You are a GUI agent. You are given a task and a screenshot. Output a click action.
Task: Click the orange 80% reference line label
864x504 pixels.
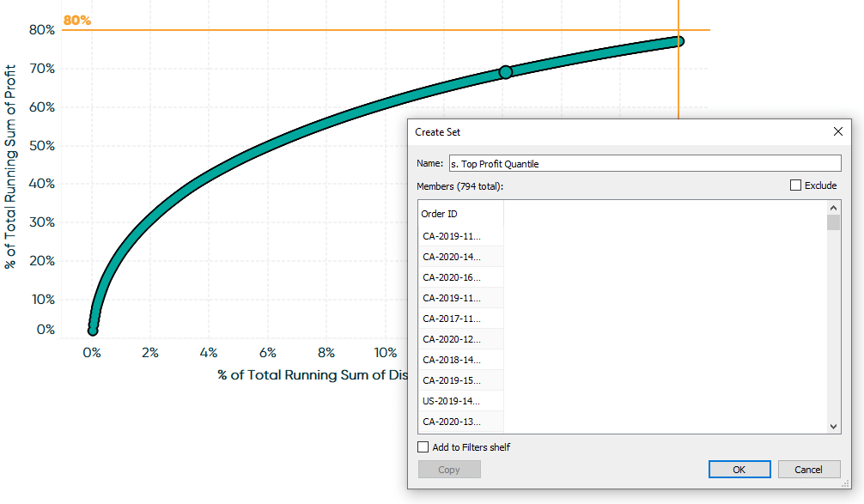click(77, 21)
